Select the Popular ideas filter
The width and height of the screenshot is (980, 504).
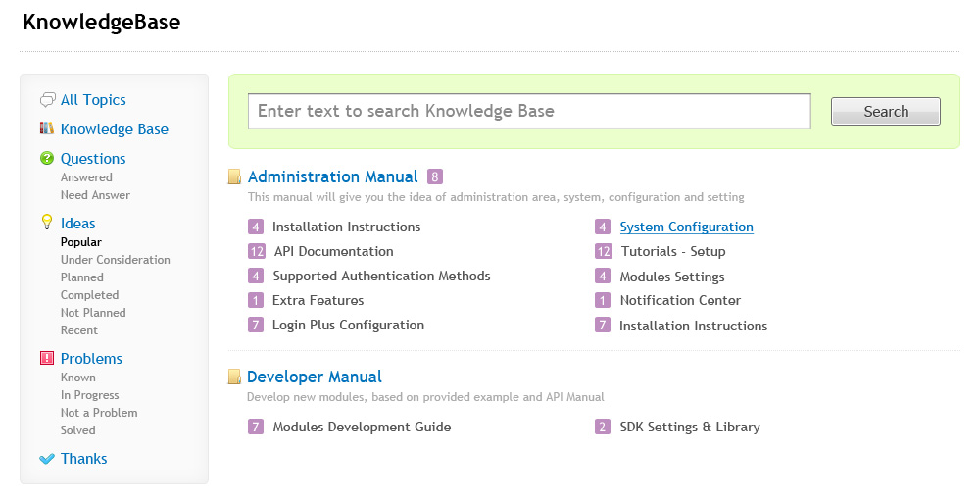coord(81,242)
